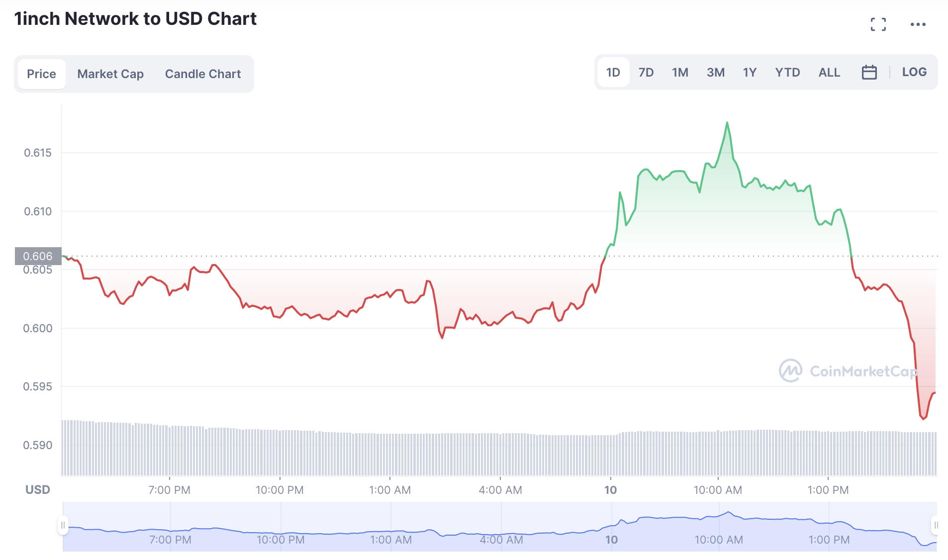Switch to the Price tab

41,74
